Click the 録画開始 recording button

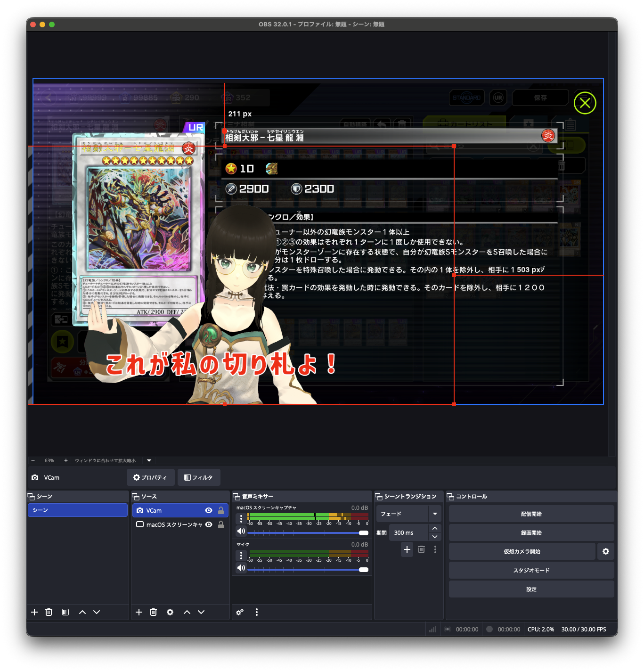click(531, 532)
